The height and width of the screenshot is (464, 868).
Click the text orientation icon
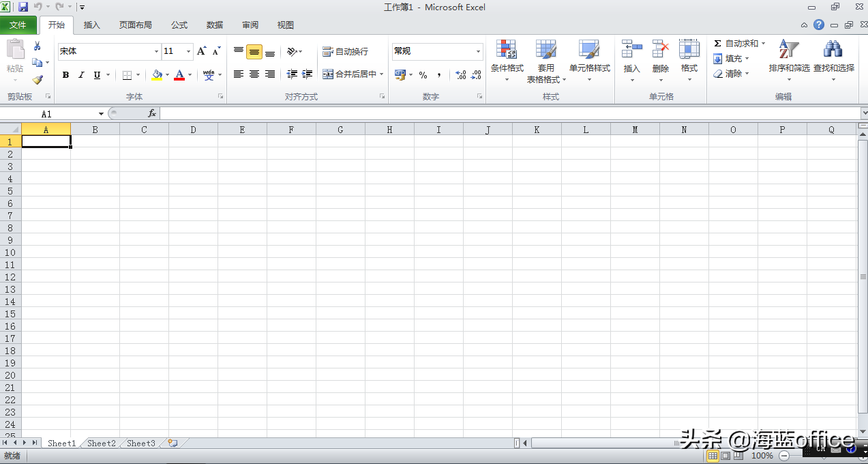(292, 51)
